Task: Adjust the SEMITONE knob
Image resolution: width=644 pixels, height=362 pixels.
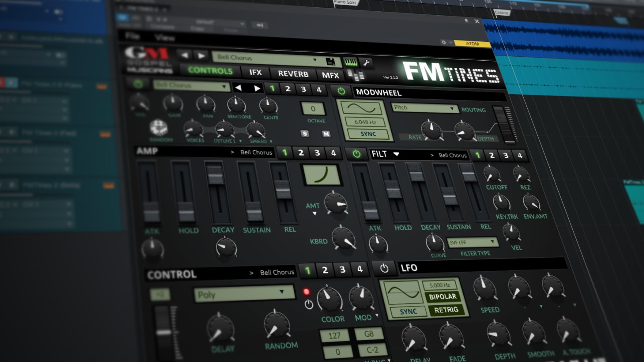Action: coord(236,105)
